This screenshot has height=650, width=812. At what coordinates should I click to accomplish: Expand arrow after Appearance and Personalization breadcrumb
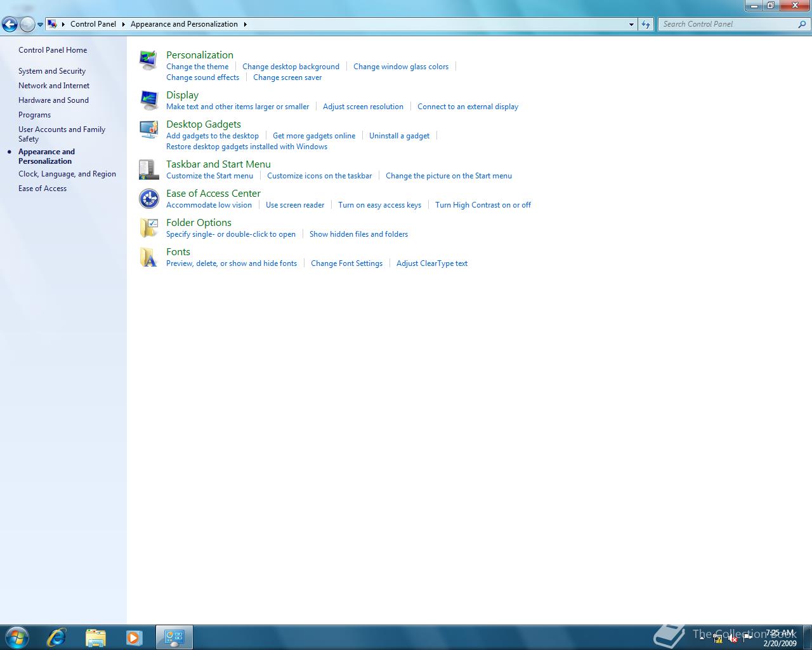246,24
